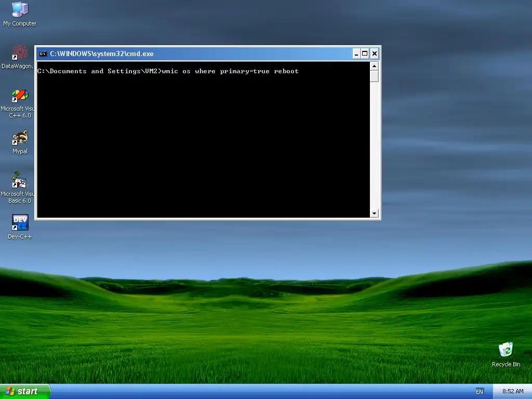Click the 'Recycle Bin' icon label

[x=506, y=364]
